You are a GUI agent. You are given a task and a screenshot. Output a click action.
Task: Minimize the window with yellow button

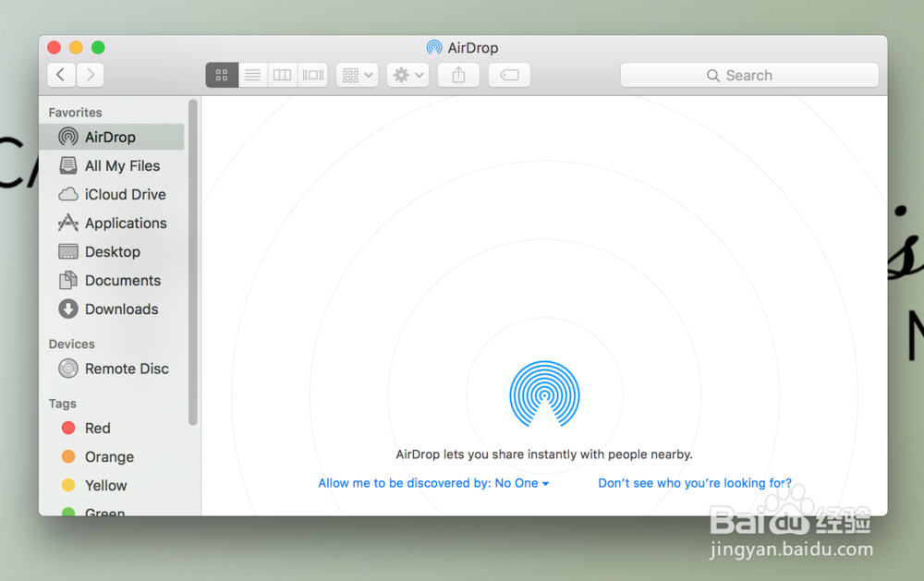pos(76,47)
